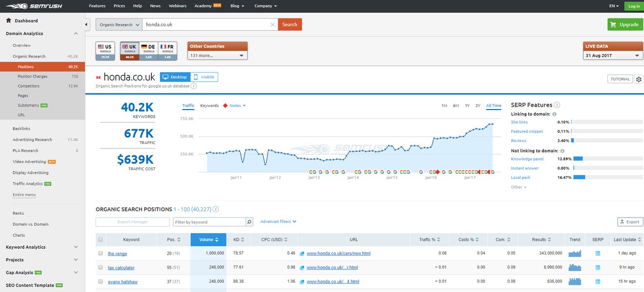Viewport: 644px width, 292px height.
Task: Open the TUTORIAL button
Action: [620, 79]
